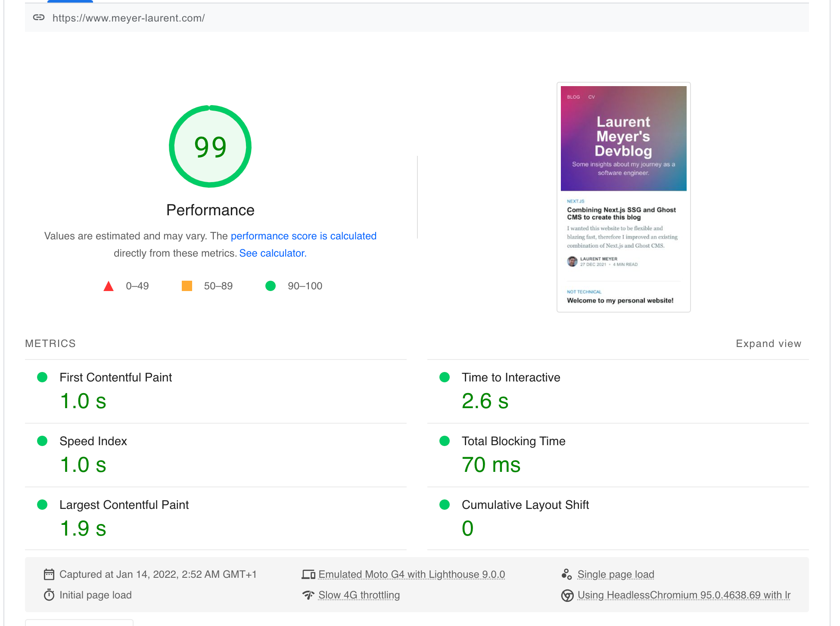Click the METRICS section label
This screenshot has height=626, width=840.
click(x=50, y=344)
